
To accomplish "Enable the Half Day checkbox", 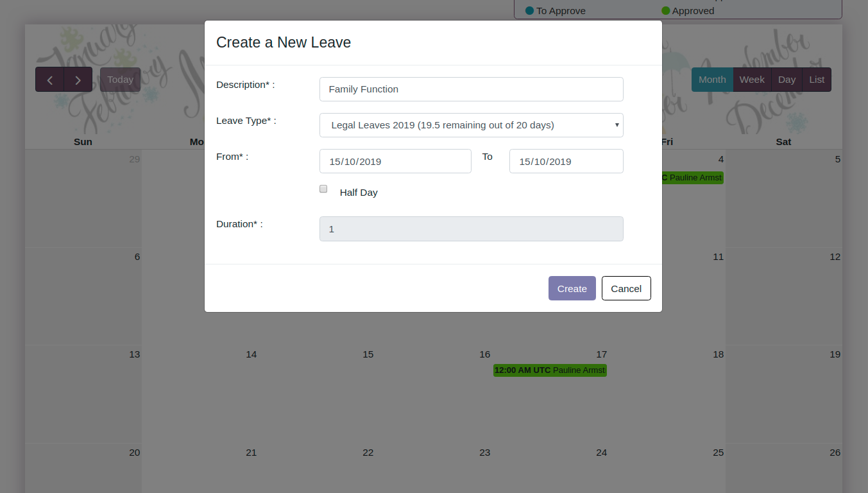I will (323, 189).
